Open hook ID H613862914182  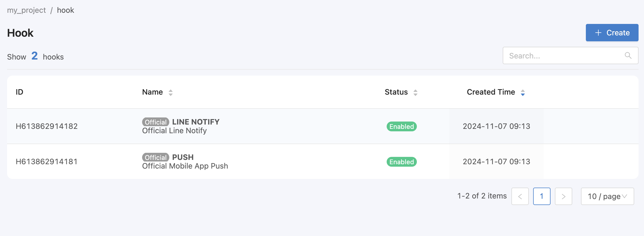[47, 126]
